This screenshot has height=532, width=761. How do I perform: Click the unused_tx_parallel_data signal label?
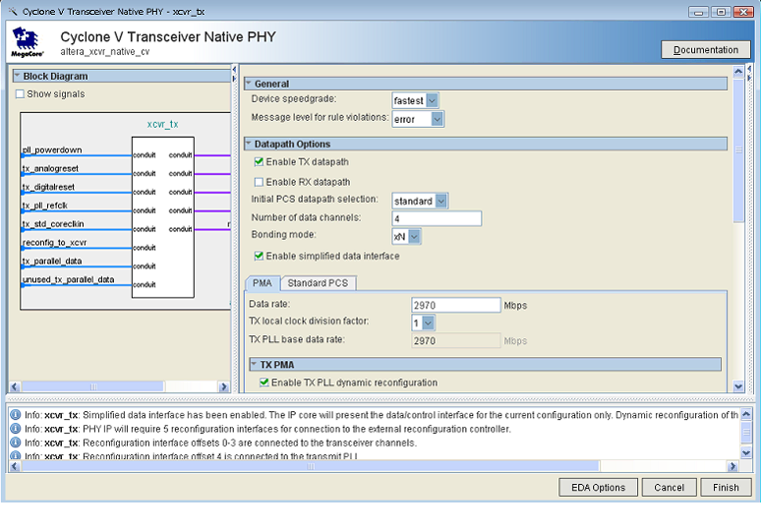click(x=68, y=279)
